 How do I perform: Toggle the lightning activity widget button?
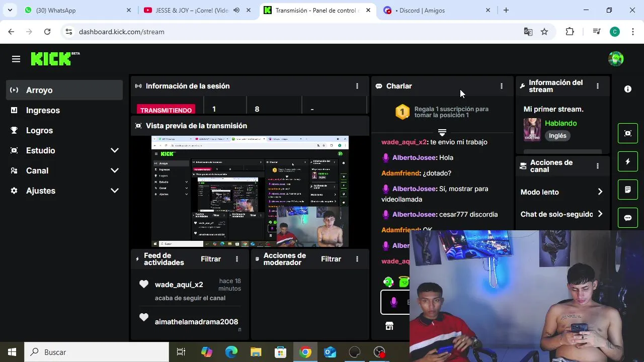click(x=628, y=161)
